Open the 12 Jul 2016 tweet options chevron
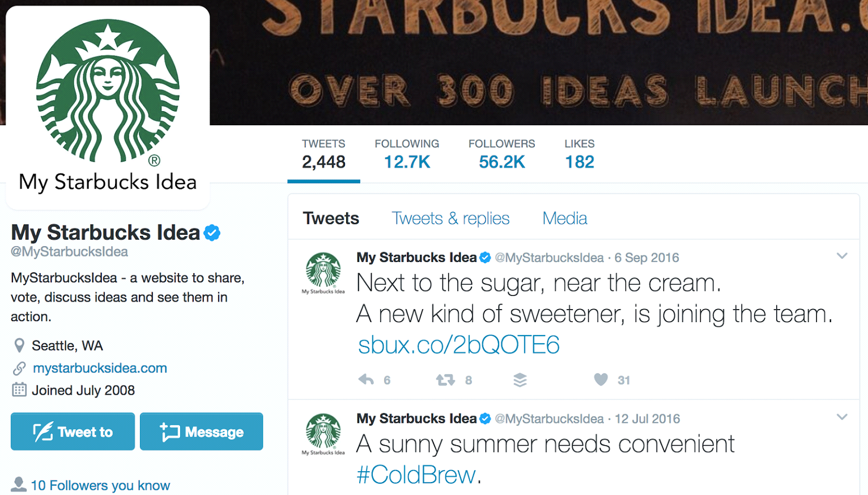The width and height of the screenshot is (868, 495). 842,417
